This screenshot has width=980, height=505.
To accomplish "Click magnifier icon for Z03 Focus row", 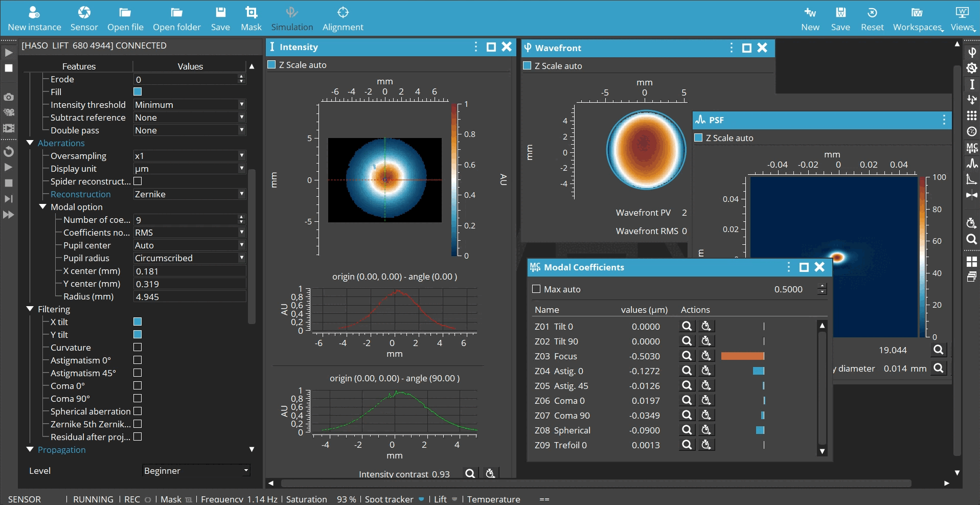I will [x=687, y=356].
